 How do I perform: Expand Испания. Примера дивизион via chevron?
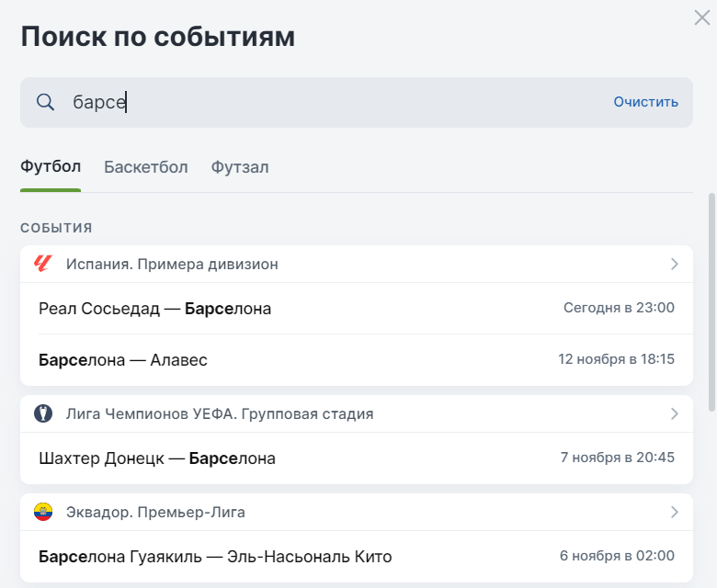tap(674, 264)
